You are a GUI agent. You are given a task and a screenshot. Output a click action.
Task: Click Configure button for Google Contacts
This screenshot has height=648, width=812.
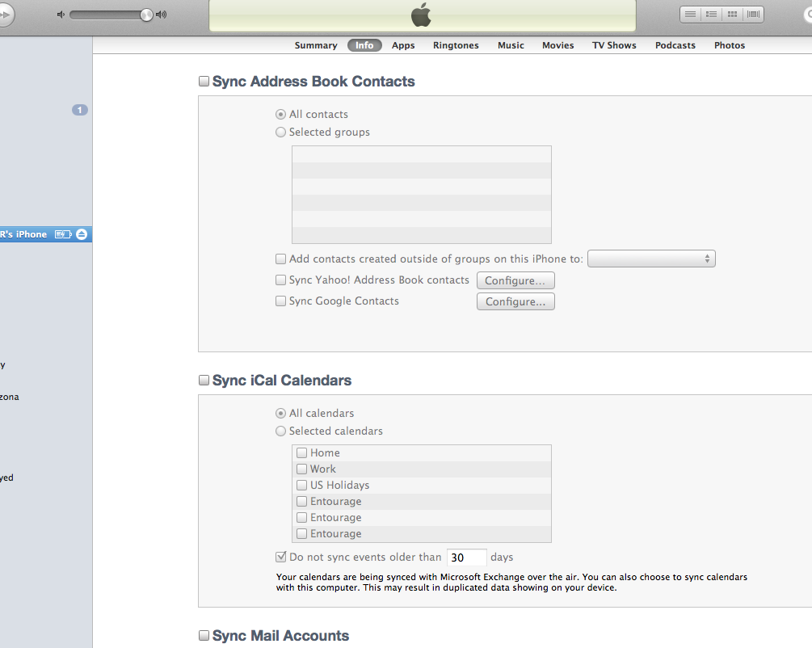515,302
